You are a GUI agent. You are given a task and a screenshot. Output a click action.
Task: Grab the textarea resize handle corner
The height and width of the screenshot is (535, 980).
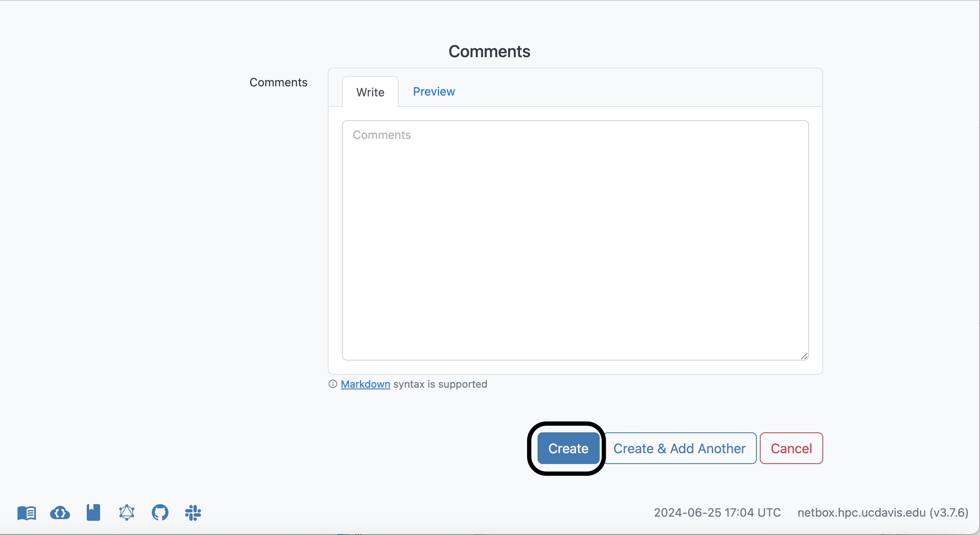pyautogui.click(x=804, y=356)
